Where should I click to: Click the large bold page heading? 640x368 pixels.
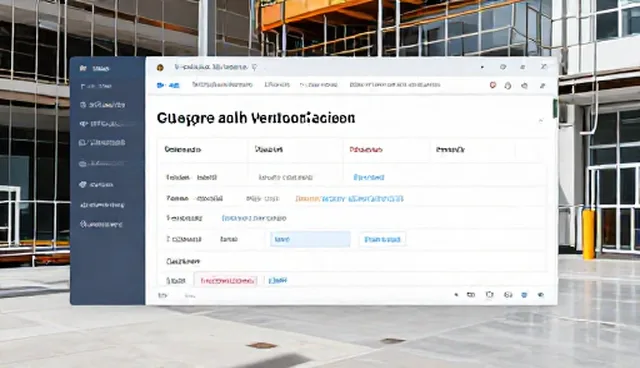(256, 118)
